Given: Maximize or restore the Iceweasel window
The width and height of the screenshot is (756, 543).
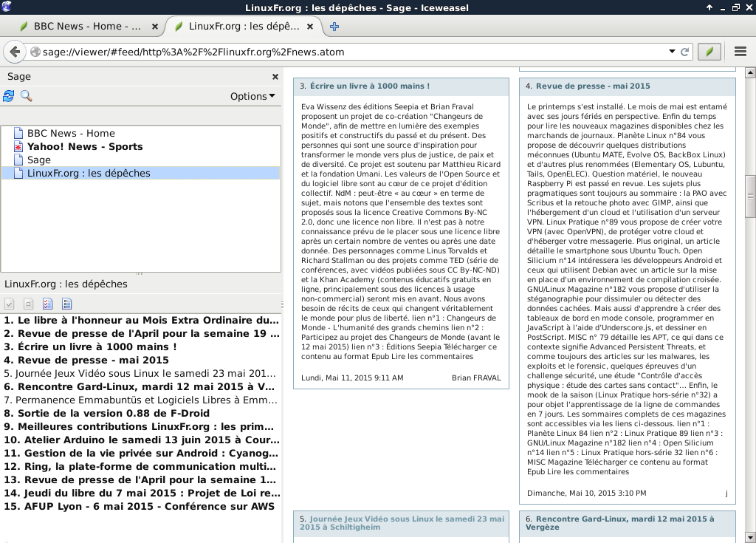Looking at the screenshot, I should (x=736, y=7).
